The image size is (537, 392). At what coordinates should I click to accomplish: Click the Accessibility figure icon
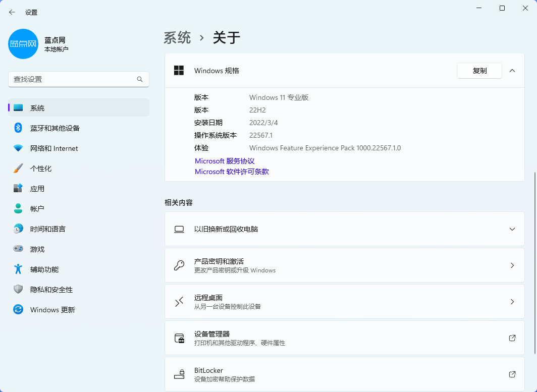[18, 269]
